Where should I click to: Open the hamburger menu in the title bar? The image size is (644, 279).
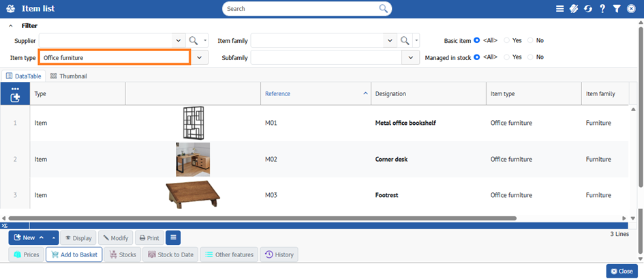click(559, 9)
